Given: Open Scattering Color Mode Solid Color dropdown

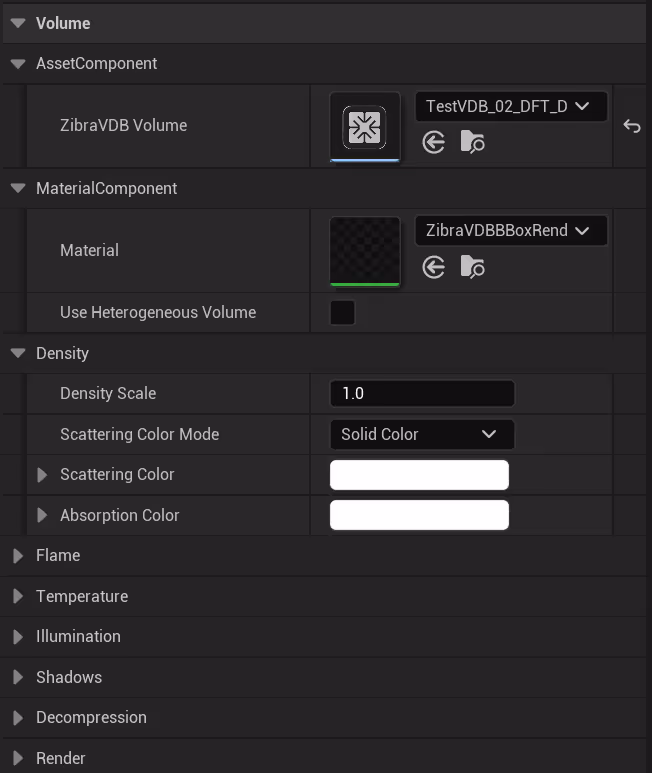Looking at the screenshot, I should click(x=422, y=434).
